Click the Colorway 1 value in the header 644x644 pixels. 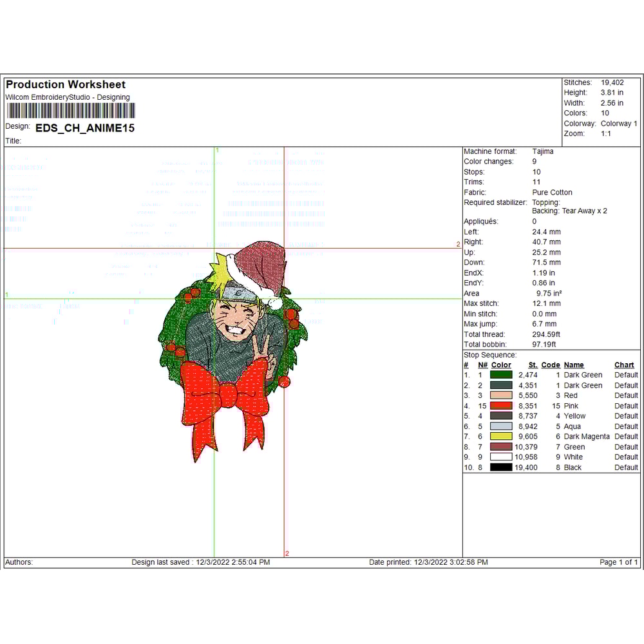619,124
